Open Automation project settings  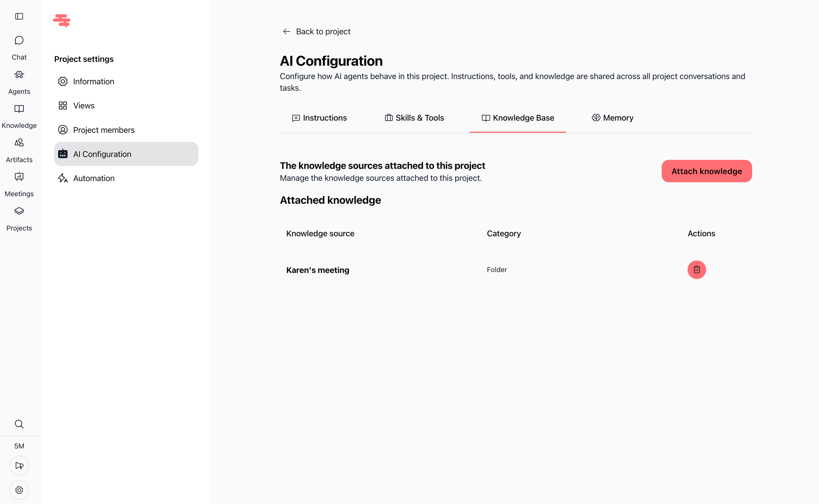click(x=126, y=178)
